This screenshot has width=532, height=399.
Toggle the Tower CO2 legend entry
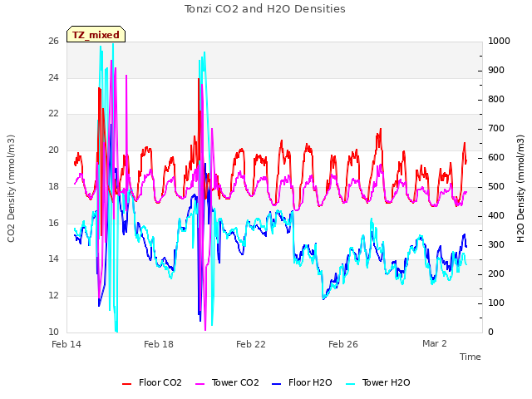(x=227, y=382)
